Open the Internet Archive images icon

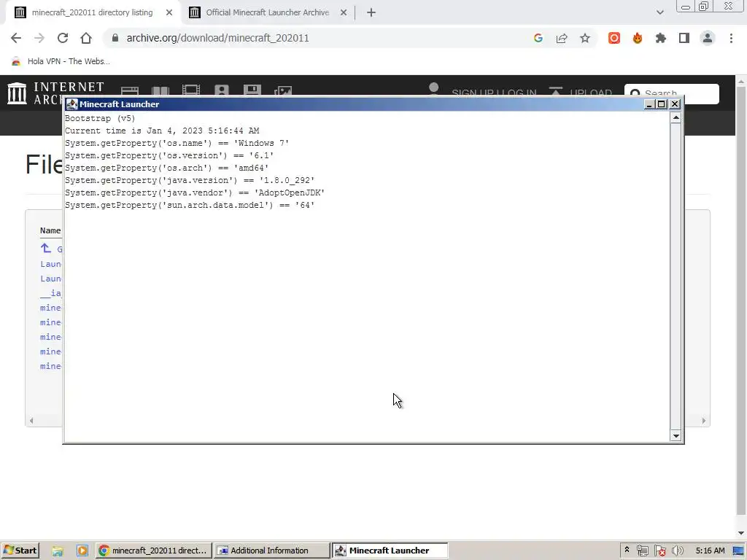(x=283, y=90)
